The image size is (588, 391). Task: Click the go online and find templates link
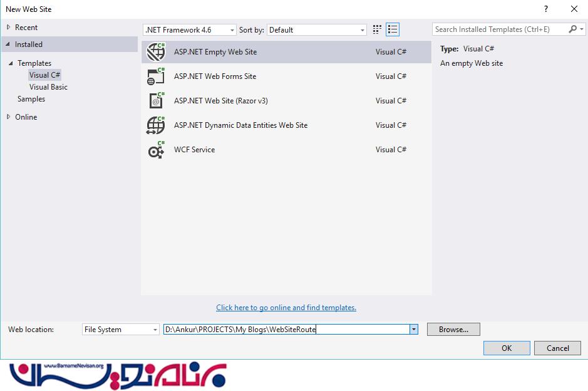pyautogui.click(x=286, y=308)
